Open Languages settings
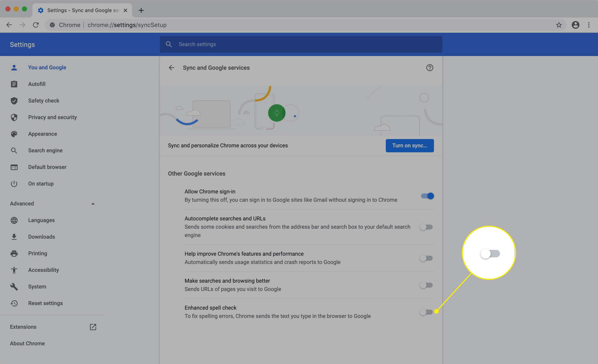This screenshot has width=598, height=364. click(x=42, y=220)
